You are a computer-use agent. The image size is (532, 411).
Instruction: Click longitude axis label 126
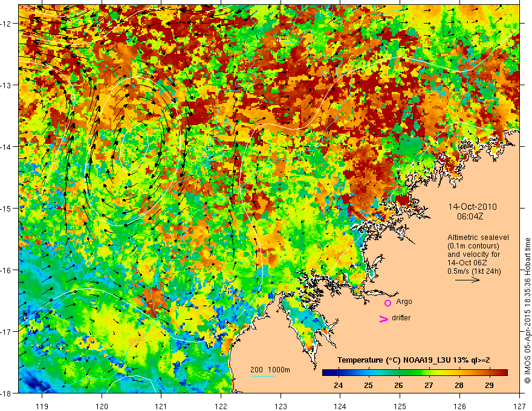point(459,406)
